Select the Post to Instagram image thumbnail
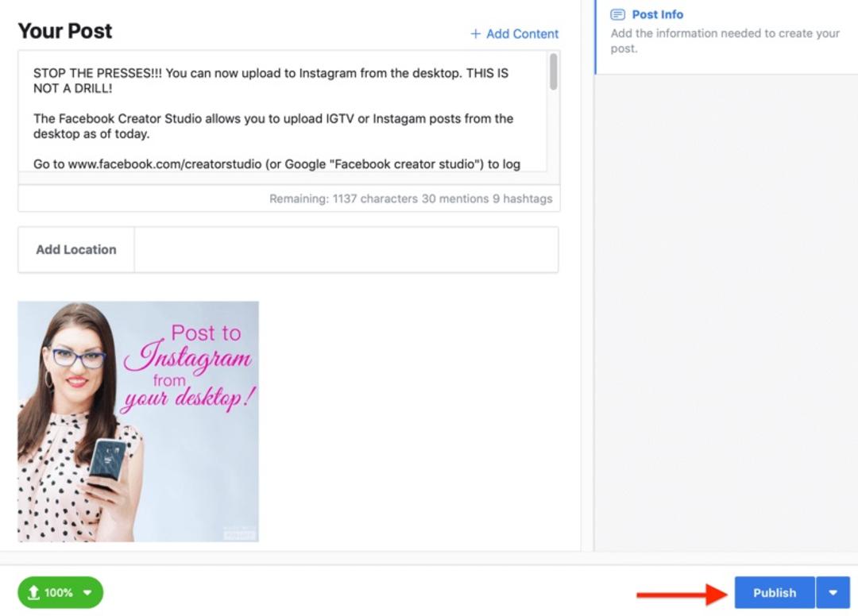 point(138,422)
